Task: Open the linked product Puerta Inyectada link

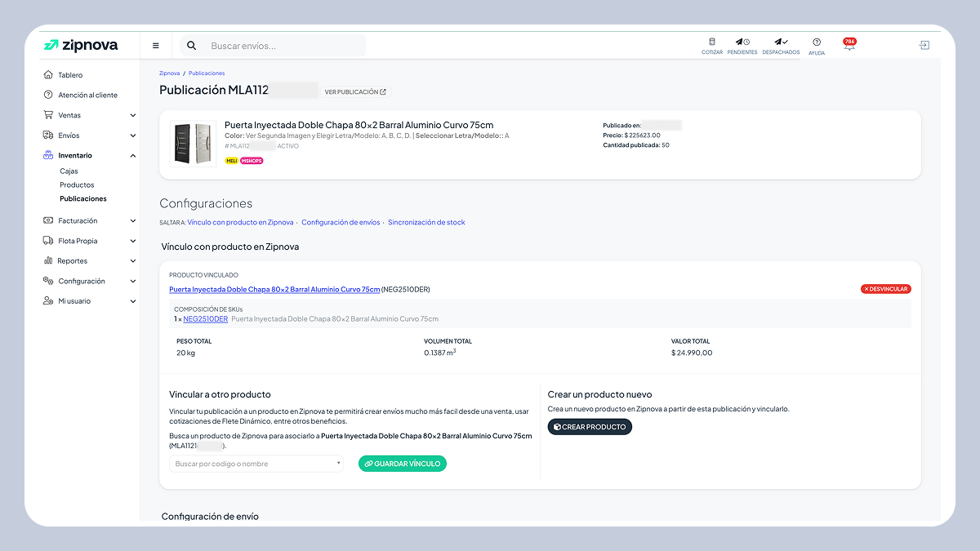Action: tap(274, 289)
